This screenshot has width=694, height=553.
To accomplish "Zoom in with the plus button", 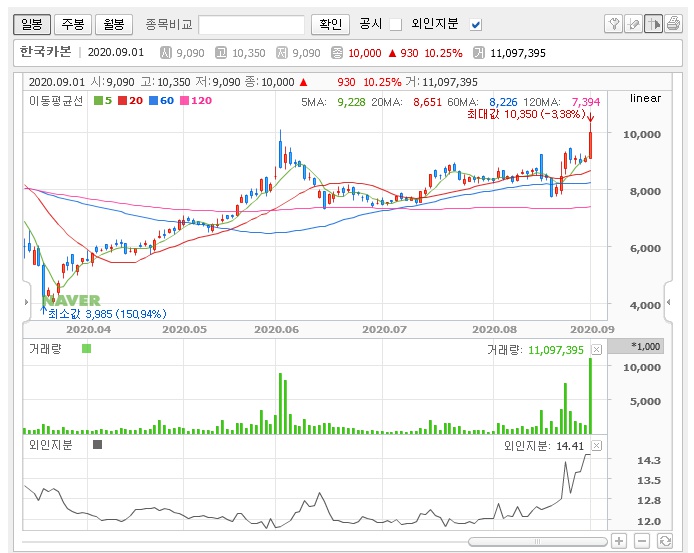I will pos(619,541).
